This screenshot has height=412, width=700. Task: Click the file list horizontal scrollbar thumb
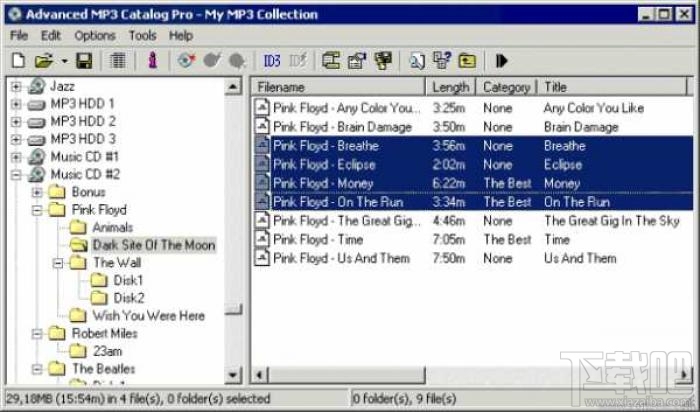pos(346,375)
